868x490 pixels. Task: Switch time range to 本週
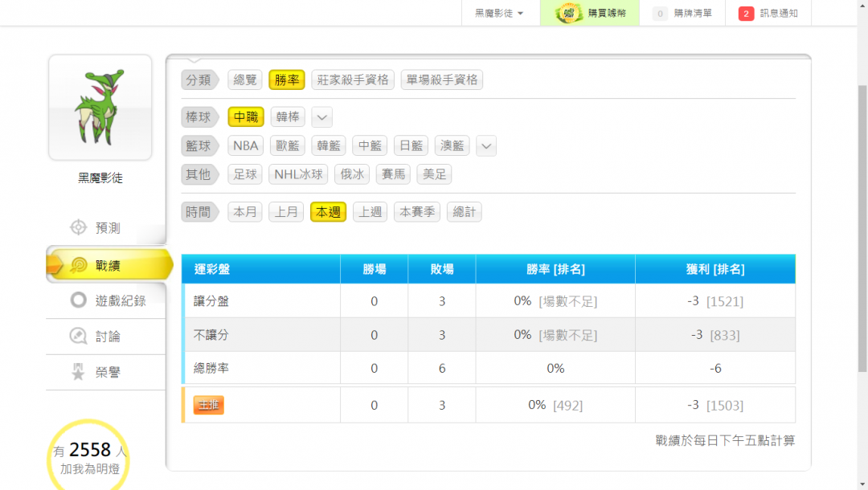pos(328,212)
